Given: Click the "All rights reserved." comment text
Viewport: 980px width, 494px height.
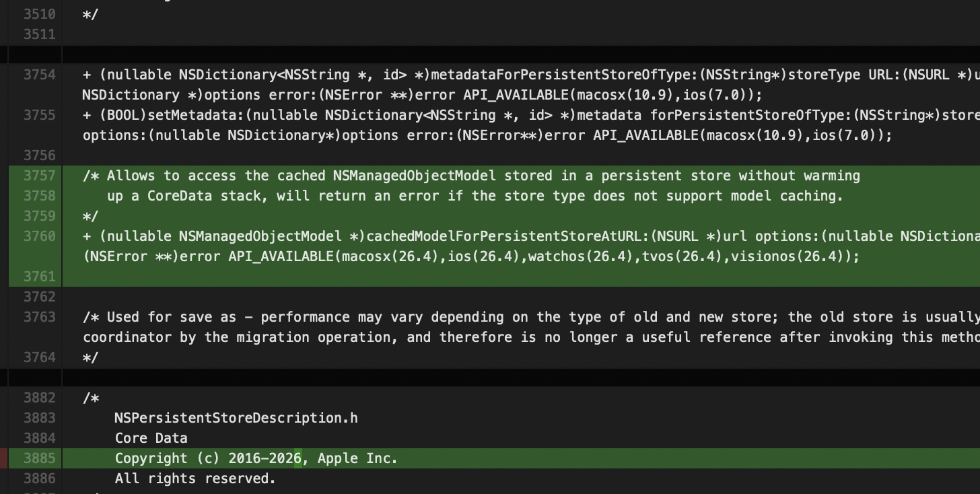Looking at the screenshot, I should point(195,479).
